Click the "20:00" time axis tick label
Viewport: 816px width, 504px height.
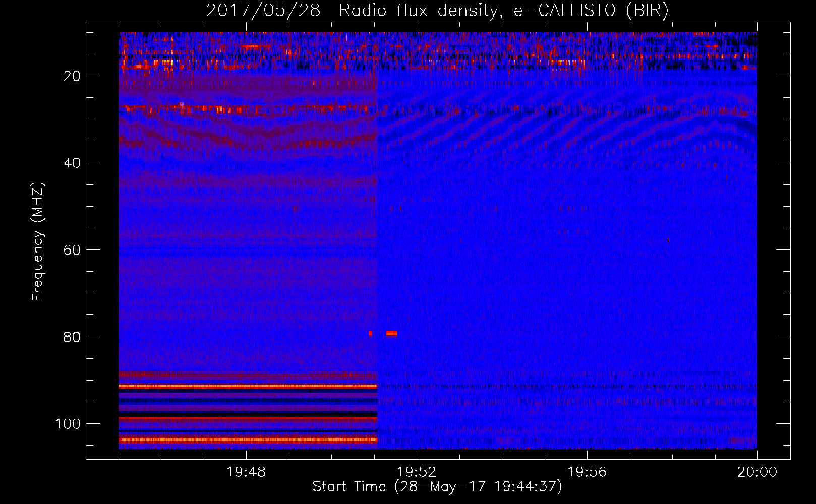tap(757, 472)
